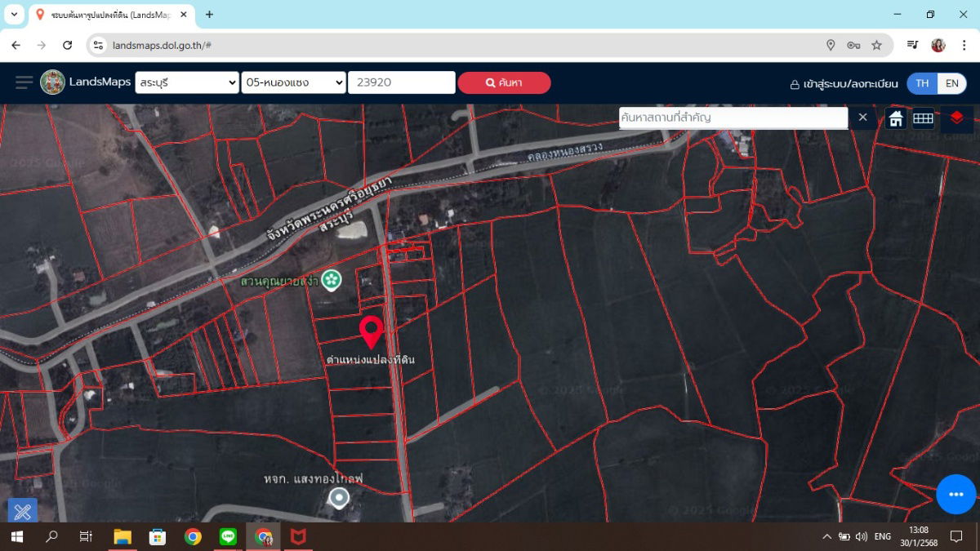Screen dimensions: 980x551
Task: Switch language to EN
Action: [951, 83]
